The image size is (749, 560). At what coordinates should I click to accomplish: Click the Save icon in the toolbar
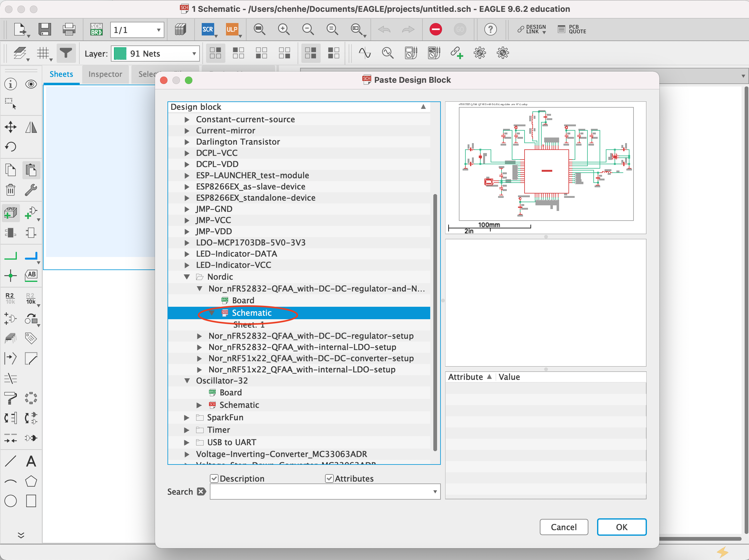click(45, 30)
